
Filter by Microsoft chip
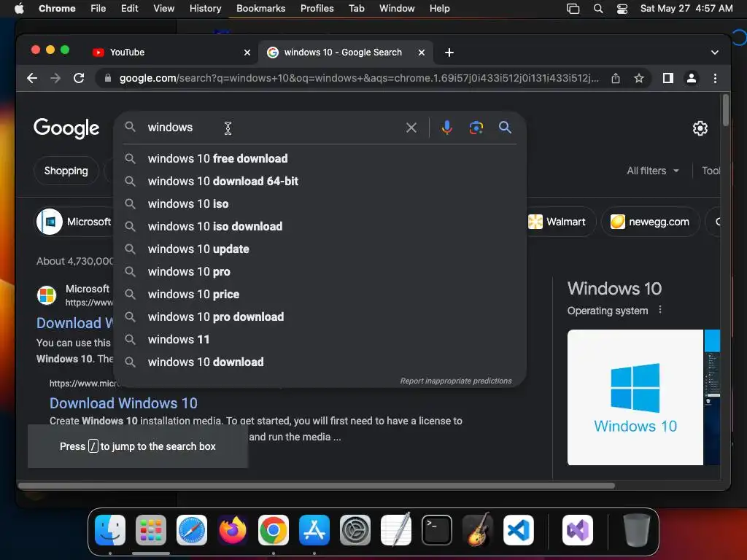74,222
